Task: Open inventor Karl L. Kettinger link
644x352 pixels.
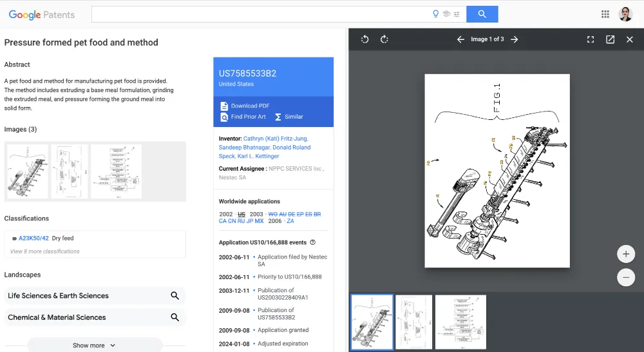Action: (258, 156)
